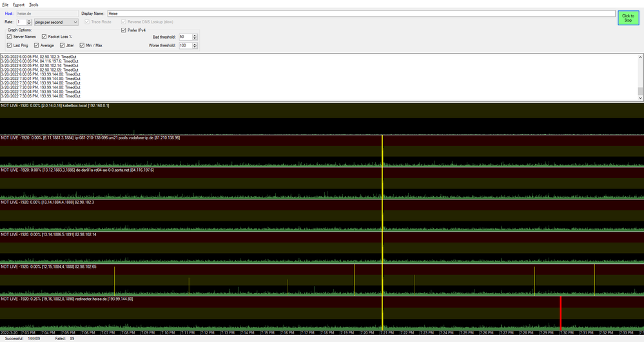
Task: Select log line 7:30:01 PM 193.99.144.80 TimedOut
Action: tap(41, 79)
